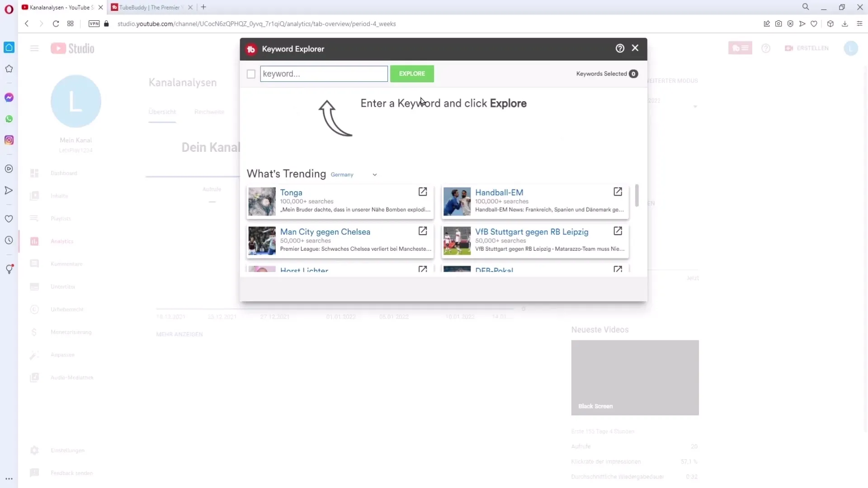
Task: Click the ERSTELLEN create button
Action: pos(807,48)
